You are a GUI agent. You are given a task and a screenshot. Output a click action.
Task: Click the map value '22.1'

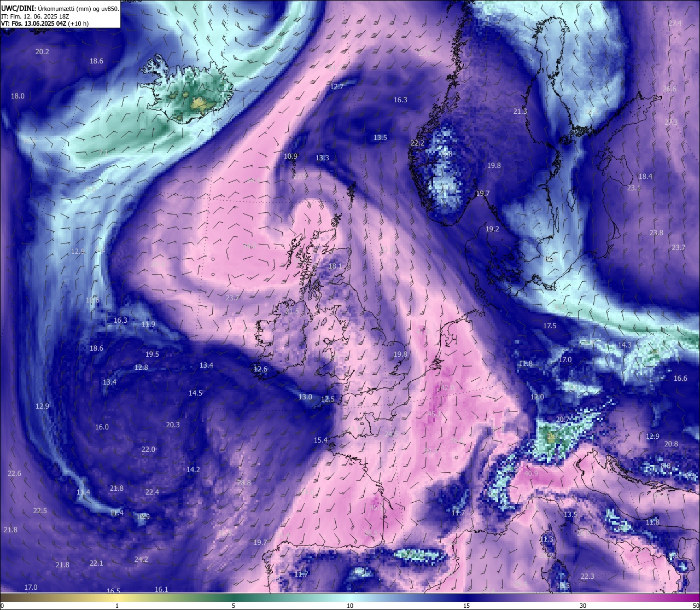tap(96, 563)
